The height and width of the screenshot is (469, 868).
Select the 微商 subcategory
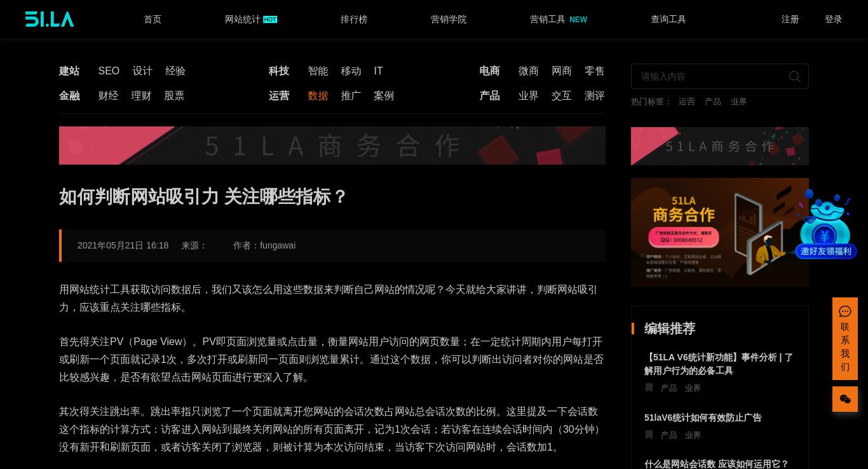[x=529, y=71]
